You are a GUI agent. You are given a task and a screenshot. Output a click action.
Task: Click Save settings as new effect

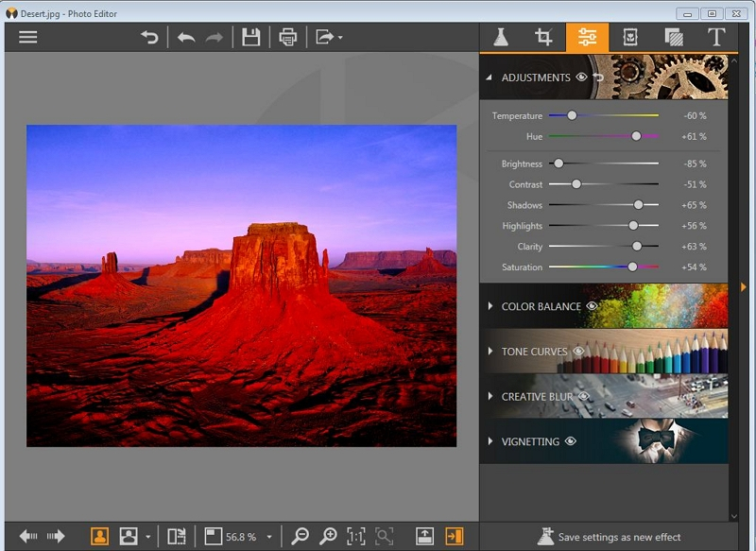coord(609,537)
